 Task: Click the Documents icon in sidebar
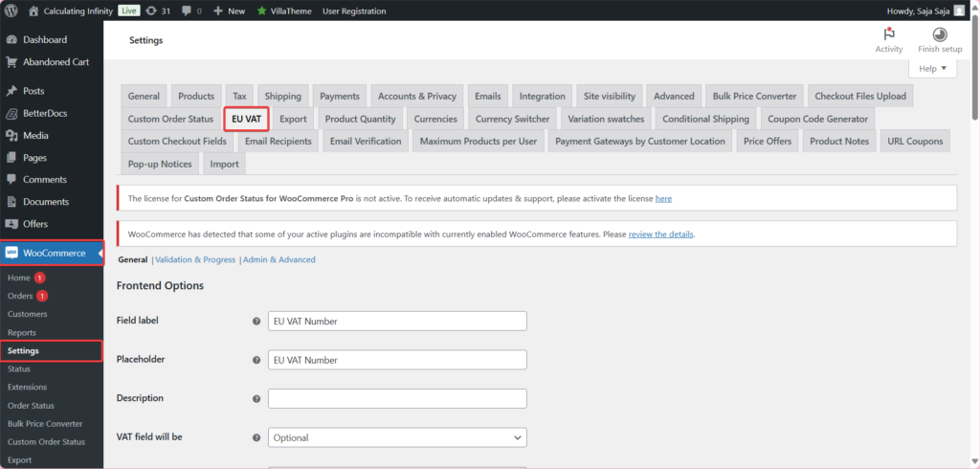tap(11, 201)
